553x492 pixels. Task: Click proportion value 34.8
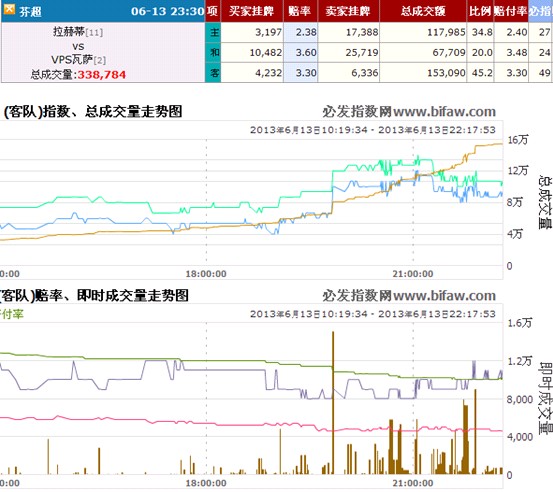click(x=482, y=32)
